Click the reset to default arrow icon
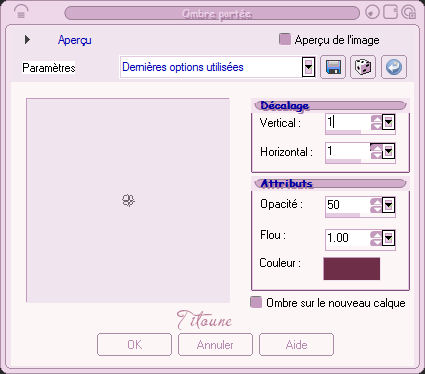Screen dimensions: 425x374 pyautogui.click(x=394, y=67)
